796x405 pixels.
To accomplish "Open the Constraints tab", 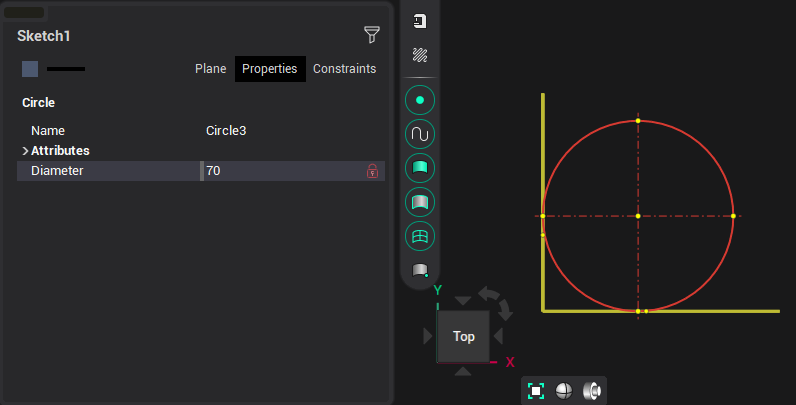I will (x=344, y=69).
